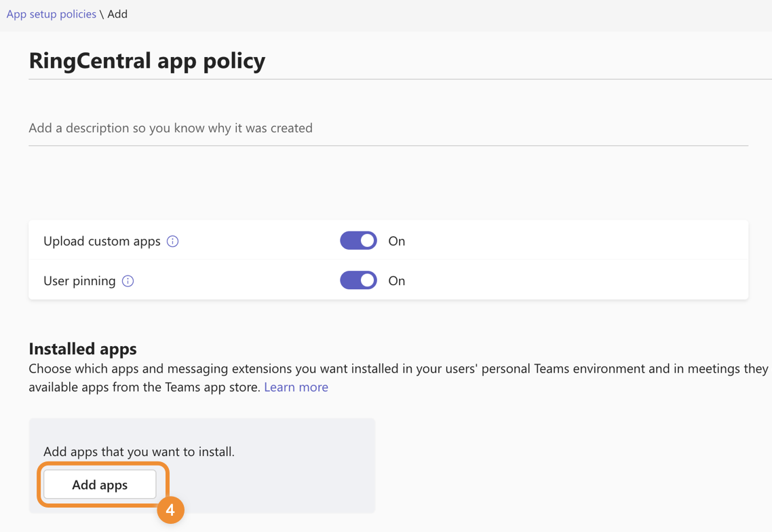This screenshot has width=772, height=532.
Task: Click the Add apps button
Action: 100,484
